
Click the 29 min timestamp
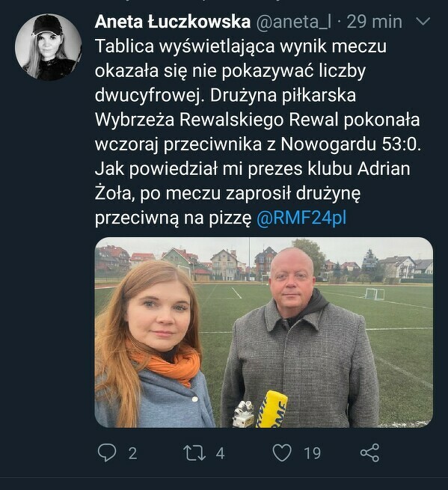point(374,22)
